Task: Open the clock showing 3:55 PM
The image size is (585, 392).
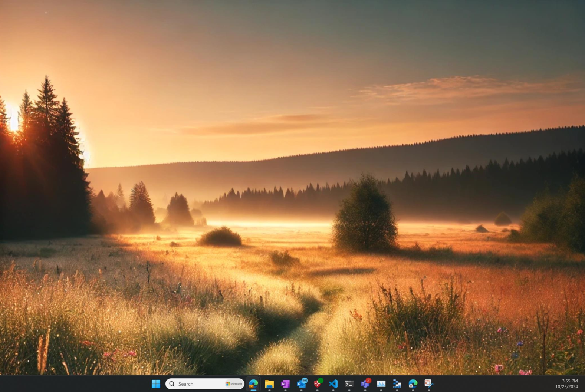Action: click(569, 381)
